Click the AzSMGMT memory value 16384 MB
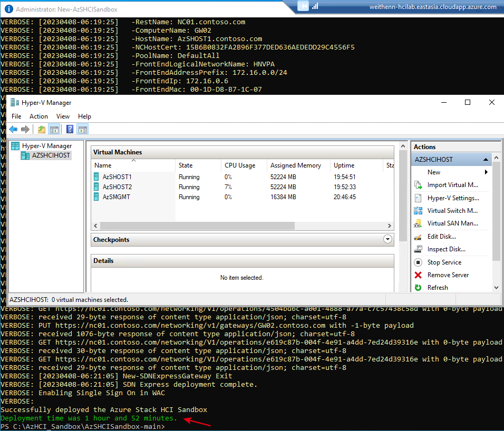The width and height of the screenshot is (504, 431). 283,197
